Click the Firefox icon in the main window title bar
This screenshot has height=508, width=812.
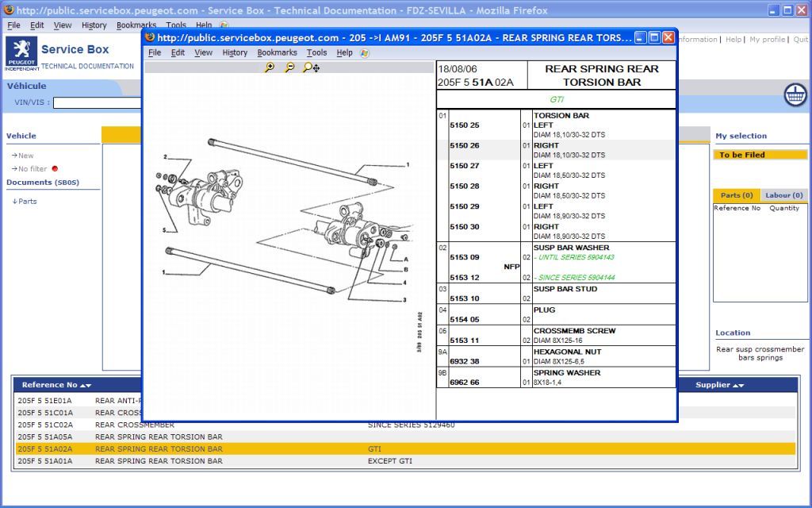click(9, 10)
